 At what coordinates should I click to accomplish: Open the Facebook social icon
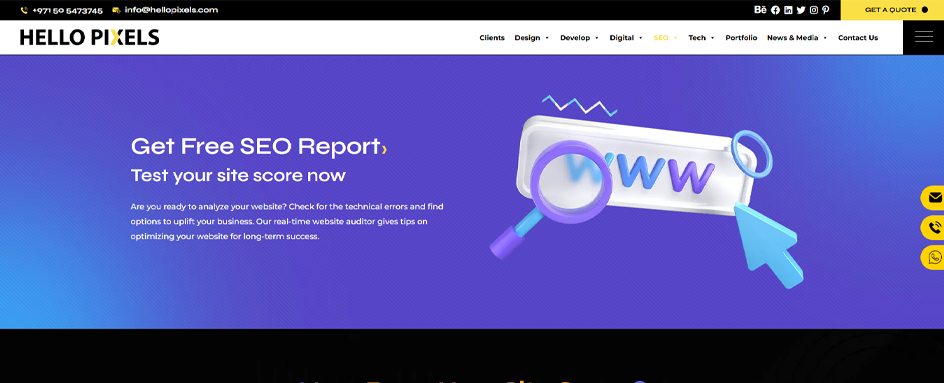(775, 10)
